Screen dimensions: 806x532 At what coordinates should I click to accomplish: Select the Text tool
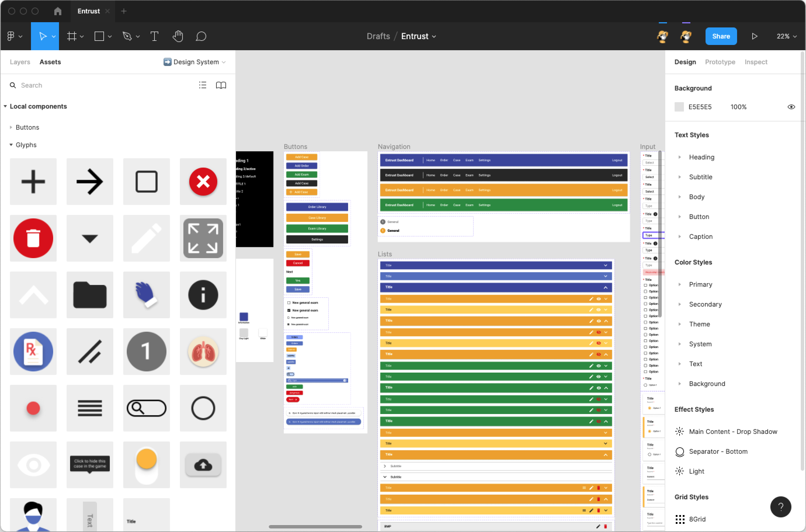154,36
